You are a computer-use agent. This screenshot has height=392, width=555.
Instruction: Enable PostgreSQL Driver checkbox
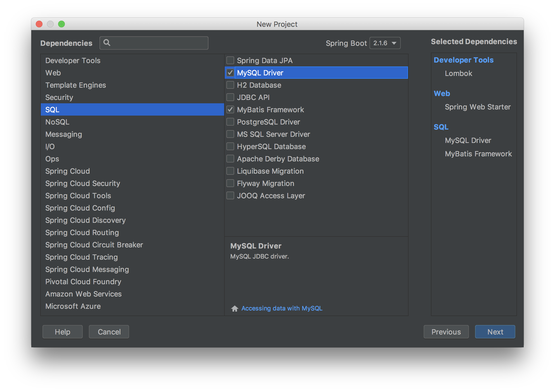[x=230, y=122]
